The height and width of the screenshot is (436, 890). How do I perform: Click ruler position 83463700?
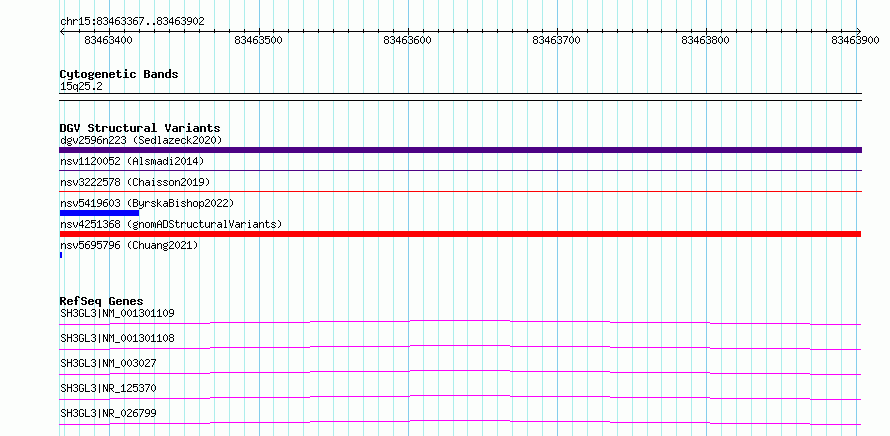pos(557,40)
